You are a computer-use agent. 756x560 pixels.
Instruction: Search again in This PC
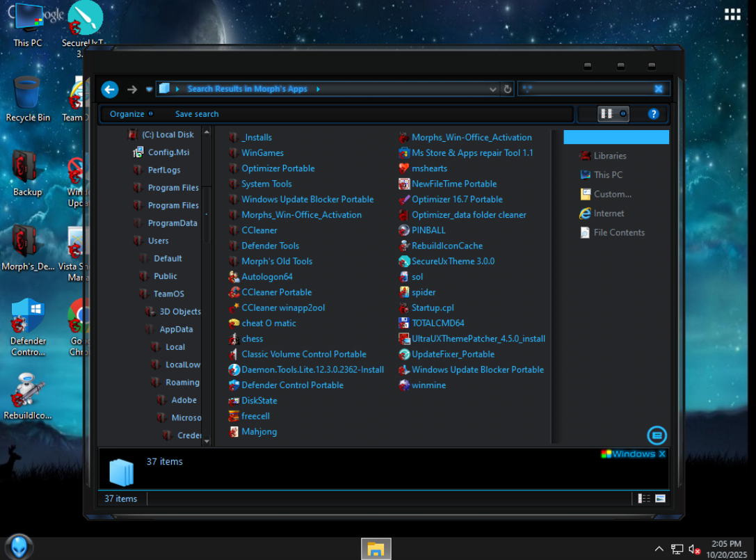click(601, 175)
